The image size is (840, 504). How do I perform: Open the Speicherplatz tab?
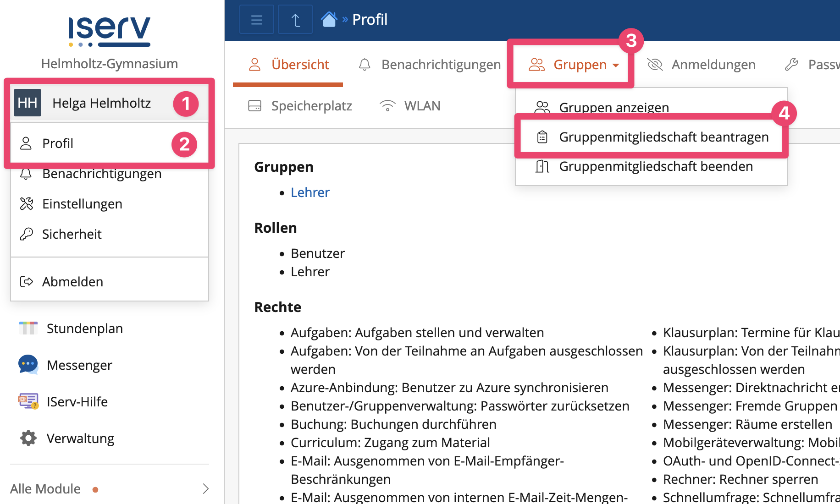tap(300, 106)
